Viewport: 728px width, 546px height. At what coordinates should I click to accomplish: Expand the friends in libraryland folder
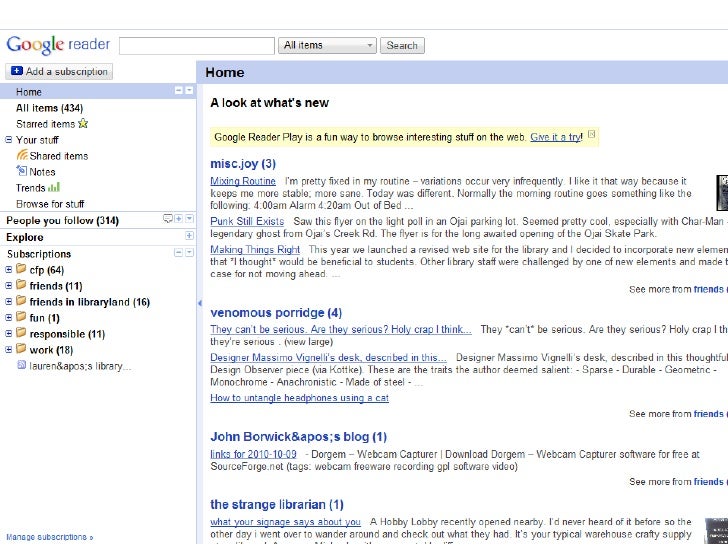(8, 302)
